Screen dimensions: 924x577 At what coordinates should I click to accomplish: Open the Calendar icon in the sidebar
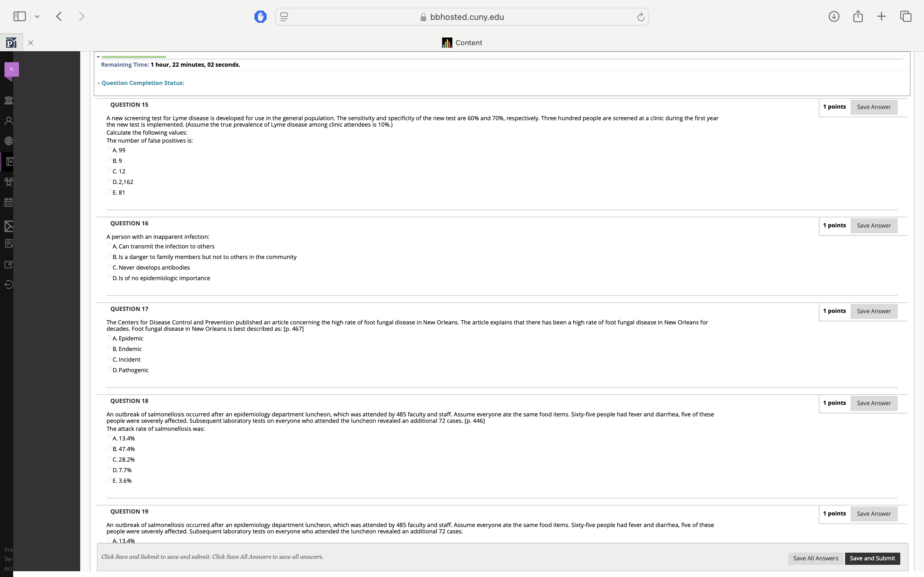tap(9, 202)
